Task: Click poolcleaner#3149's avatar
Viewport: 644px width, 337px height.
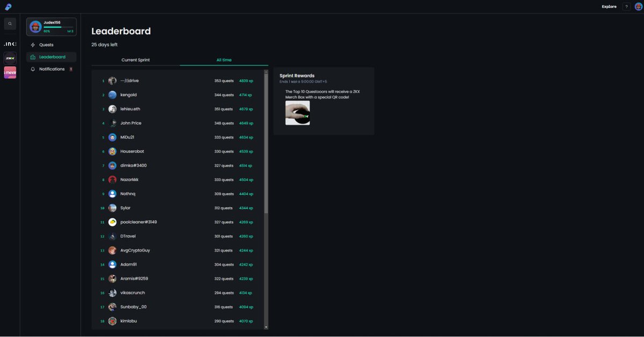Action: 112,222
